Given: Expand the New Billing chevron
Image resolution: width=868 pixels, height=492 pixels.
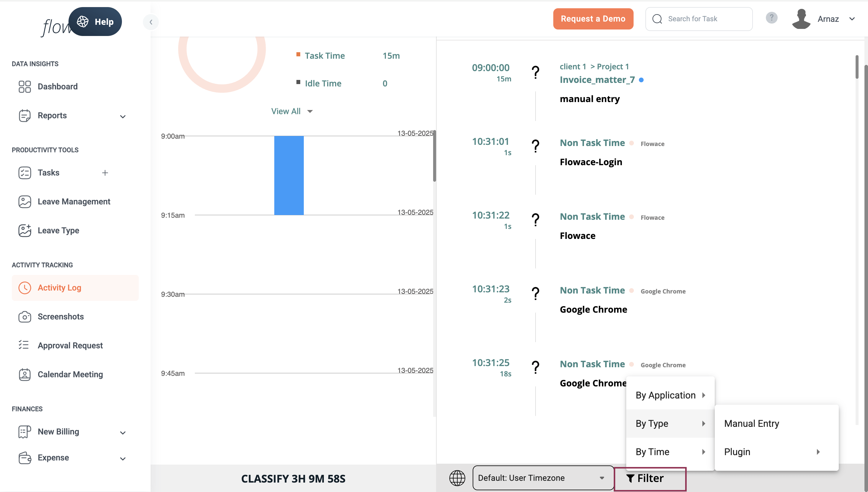Looking at the screenshot, I should [x=123, y=433].
